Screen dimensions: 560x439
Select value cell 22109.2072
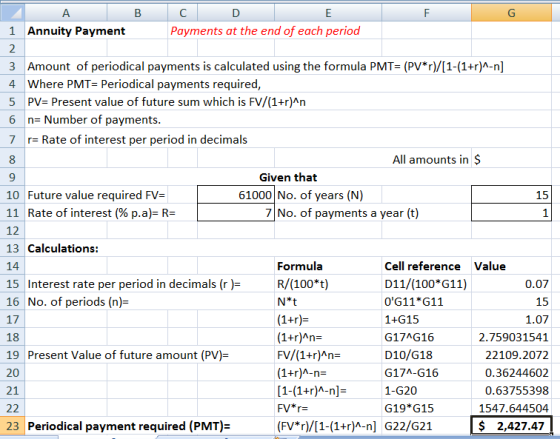(511, 355)
